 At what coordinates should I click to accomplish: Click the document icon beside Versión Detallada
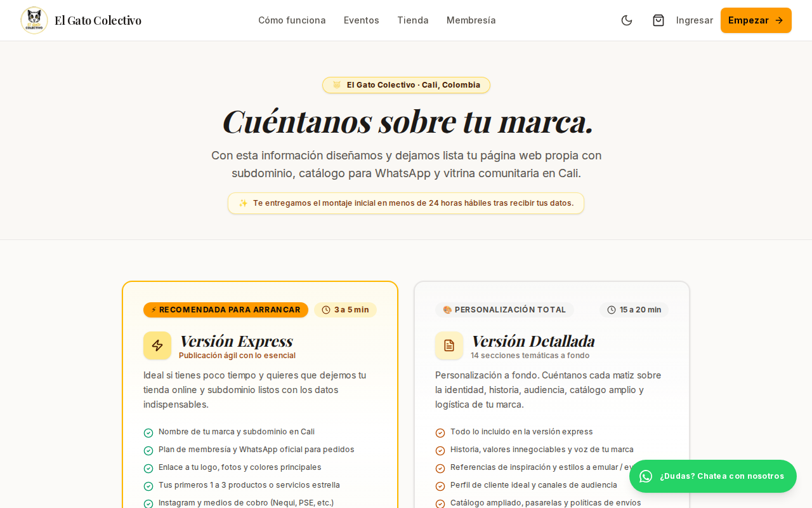pos(449,345)
